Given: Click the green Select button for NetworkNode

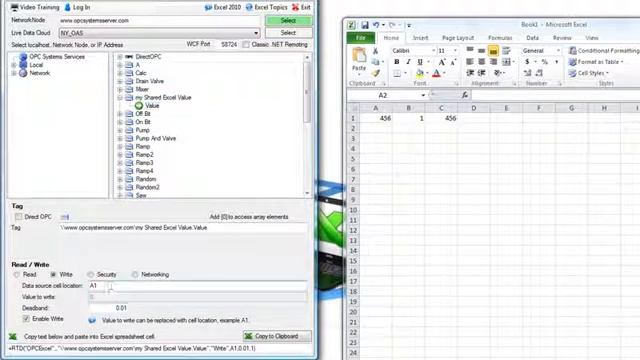Looking at the screenshot, I should coord(288,20).
